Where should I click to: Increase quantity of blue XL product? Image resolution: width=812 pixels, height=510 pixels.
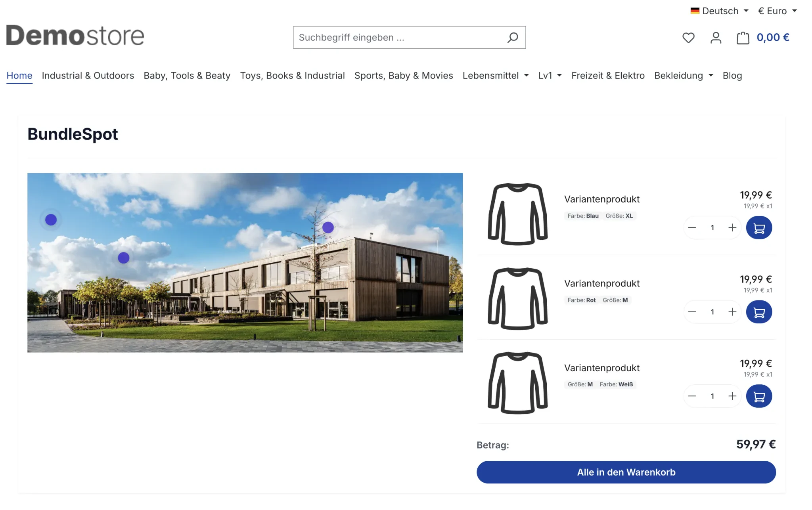[732, 227]
